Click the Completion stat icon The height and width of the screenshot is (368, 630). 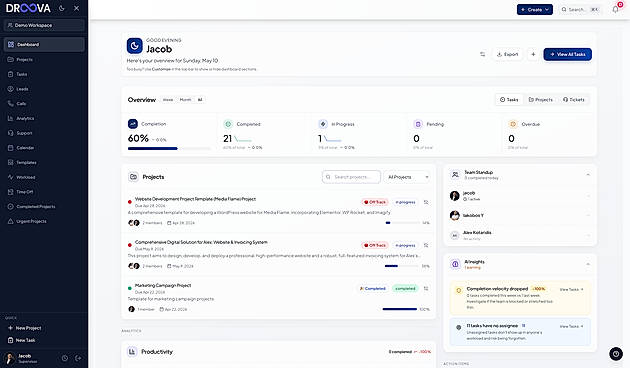[x=133, y=124]
